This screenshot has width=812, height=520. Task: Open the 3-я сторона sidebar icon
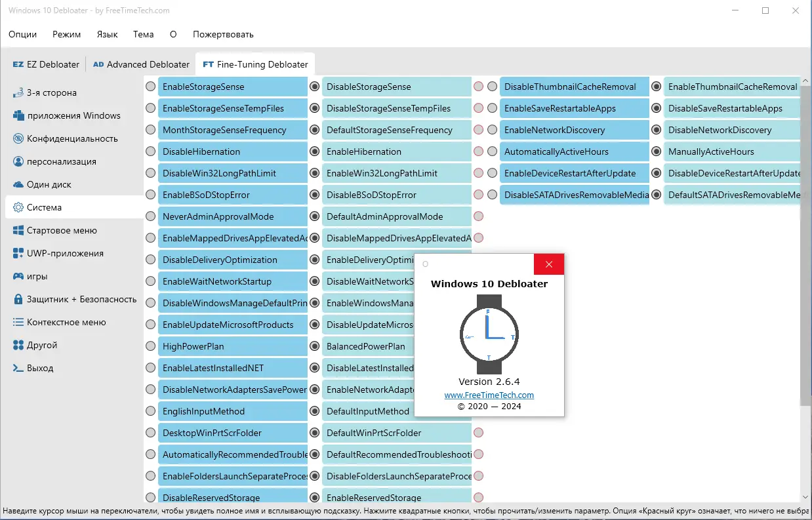tap(18, 92)
